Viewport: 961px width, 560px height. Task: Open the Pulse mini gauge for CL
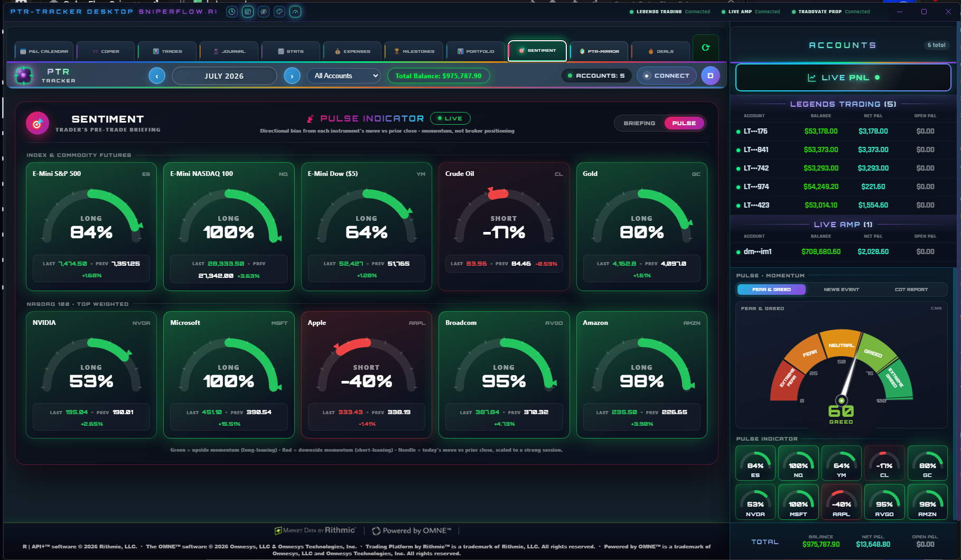click(884, 463)
